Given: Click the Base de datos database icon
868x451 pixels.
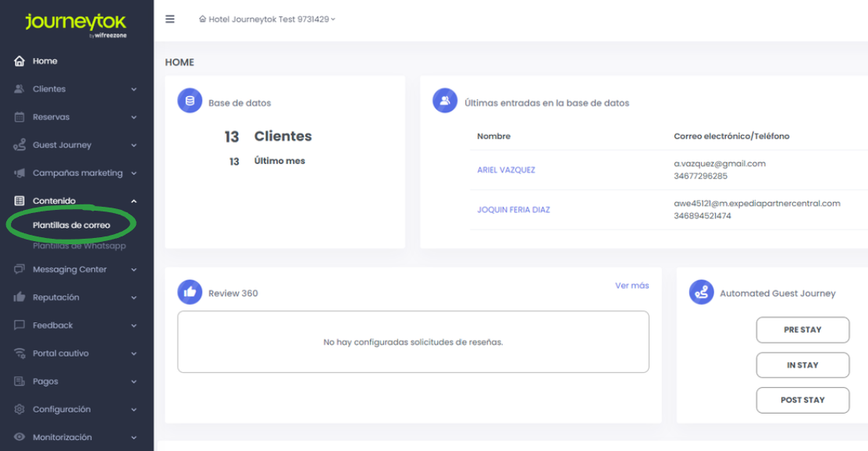Looking at the screenshot, I should pos(190,101).
